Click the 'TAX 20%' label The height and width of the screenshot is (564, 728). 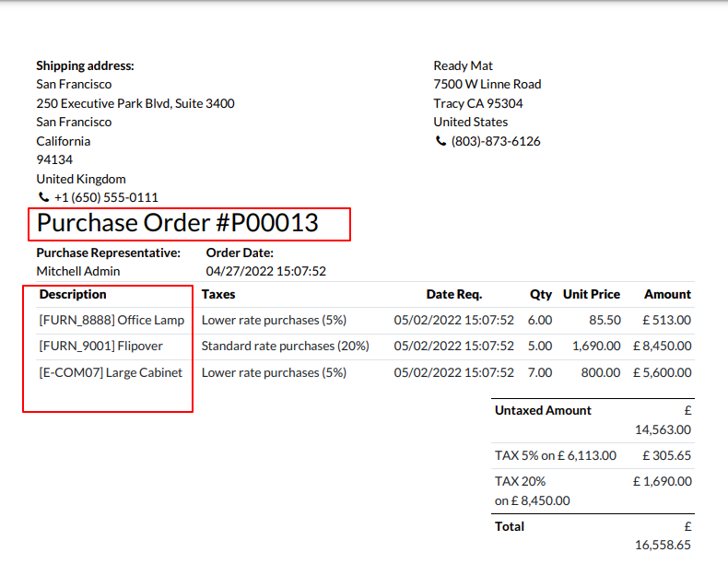[520, 481]
